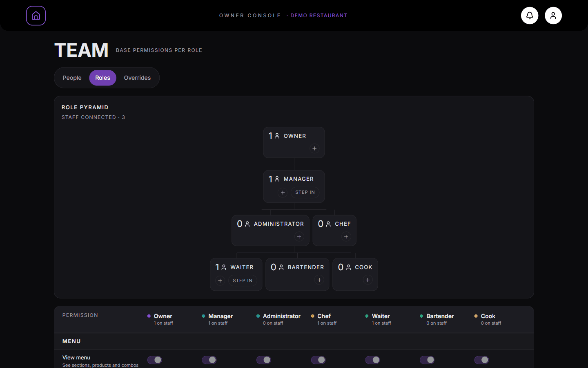Click the "View menu" permission label
This screenshot has height=368, width=588.
click(76, 357)
